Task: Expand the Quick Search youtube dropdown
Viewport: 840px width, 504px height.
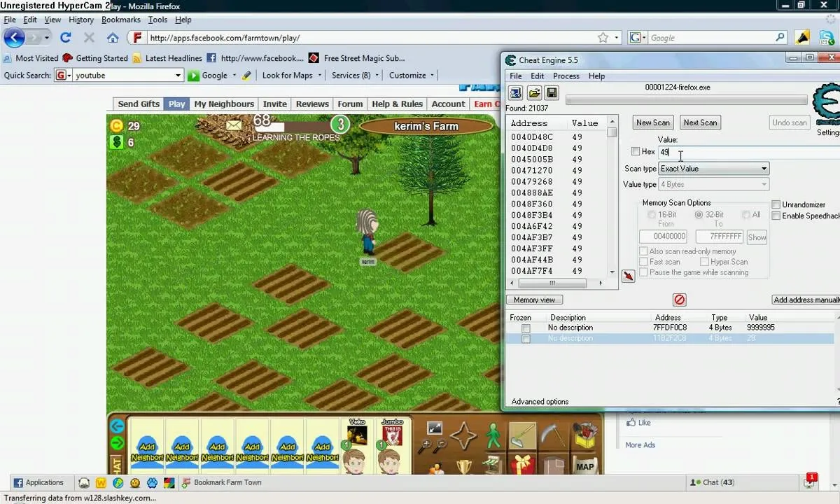Action: [x=178, y=75]
